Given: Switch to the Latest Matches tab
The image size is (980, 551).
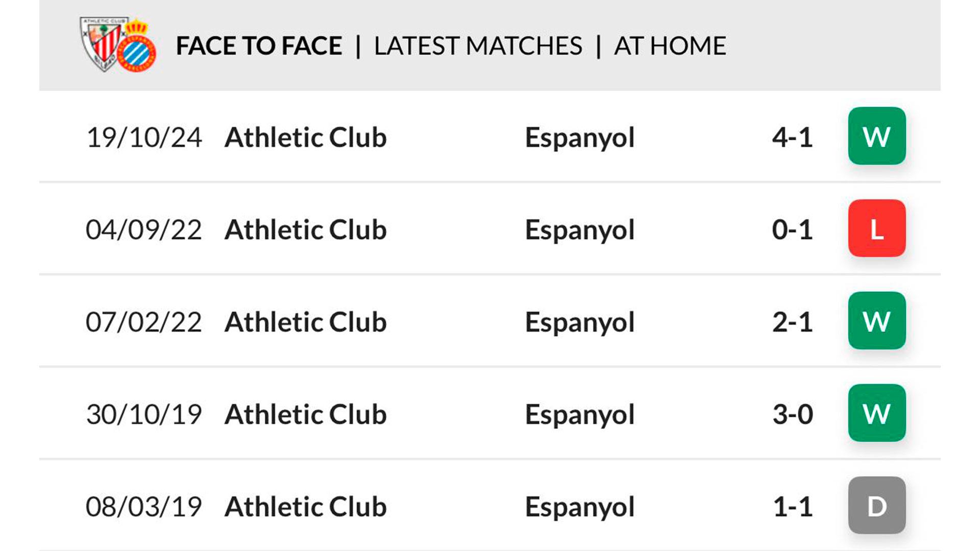Looking at the screenshot, I should 478,46.
